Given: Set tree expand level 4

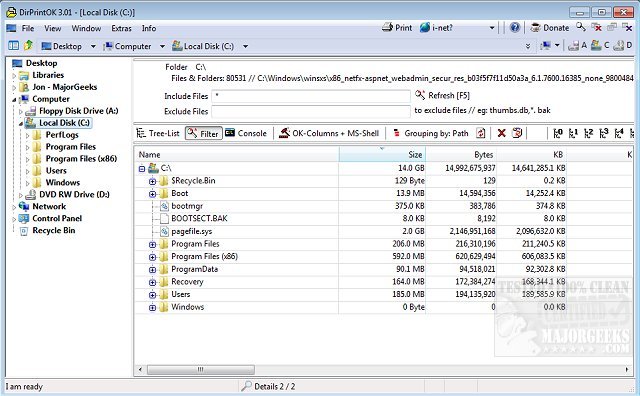Looking at the screenshot, I should 619,133.
